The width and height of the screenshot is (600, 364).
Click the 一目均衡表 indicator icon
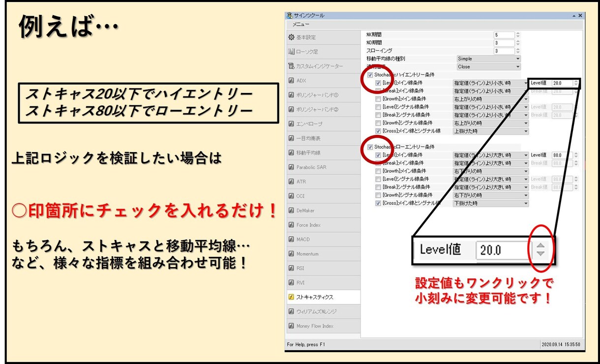click(x=291, y=138)
